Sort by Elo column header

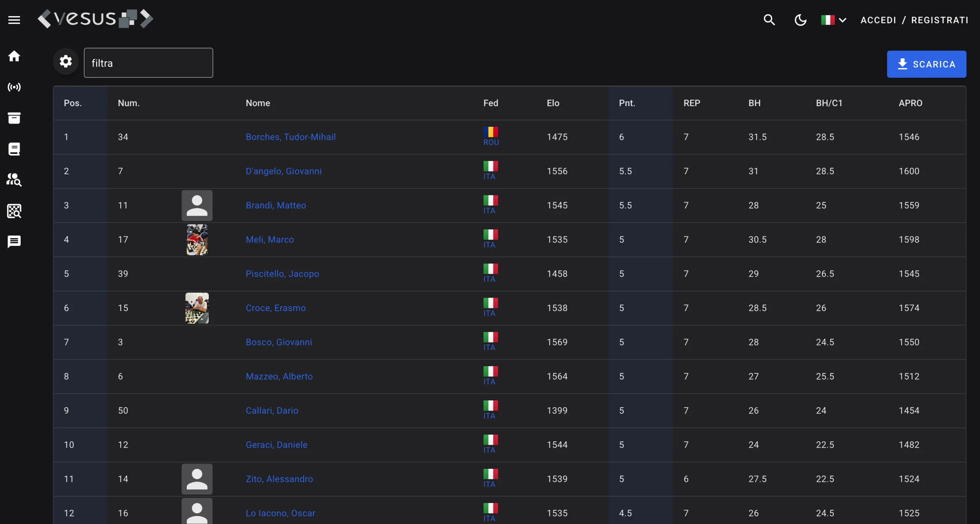pyautogui.click(x=553, y=103)
